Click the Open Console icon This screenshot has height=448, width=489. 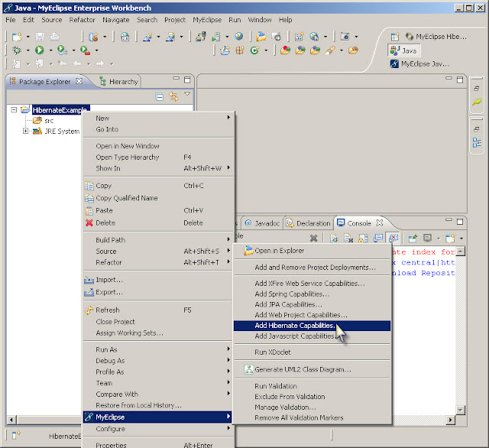(450, 239)
